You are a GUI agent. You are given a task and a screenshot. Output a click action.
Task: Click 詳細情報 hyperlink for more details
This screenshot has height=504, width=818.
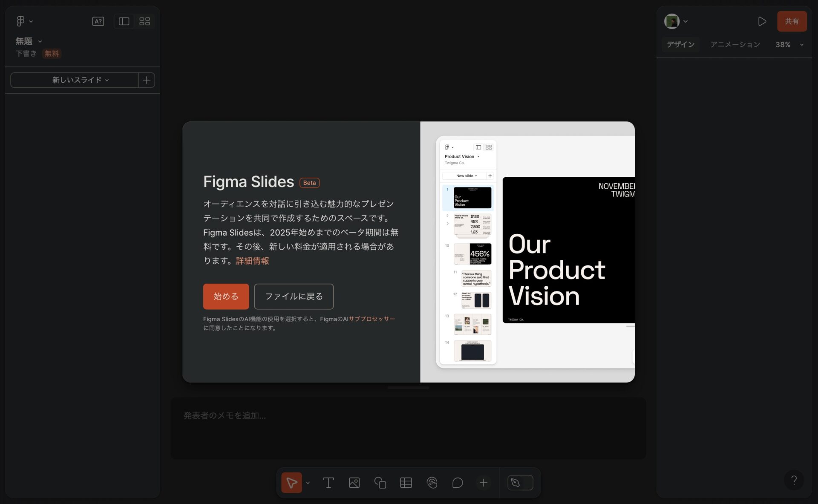pyautogui.click(x=252, y=260)
